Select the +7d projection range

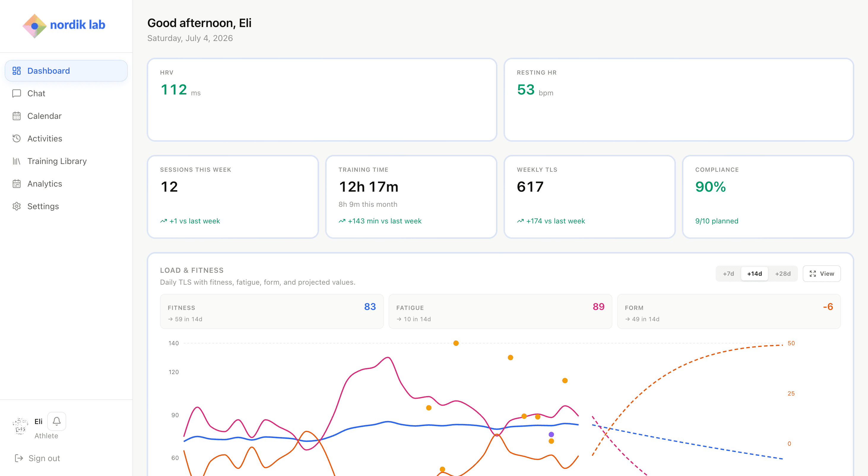click(728, 274)
